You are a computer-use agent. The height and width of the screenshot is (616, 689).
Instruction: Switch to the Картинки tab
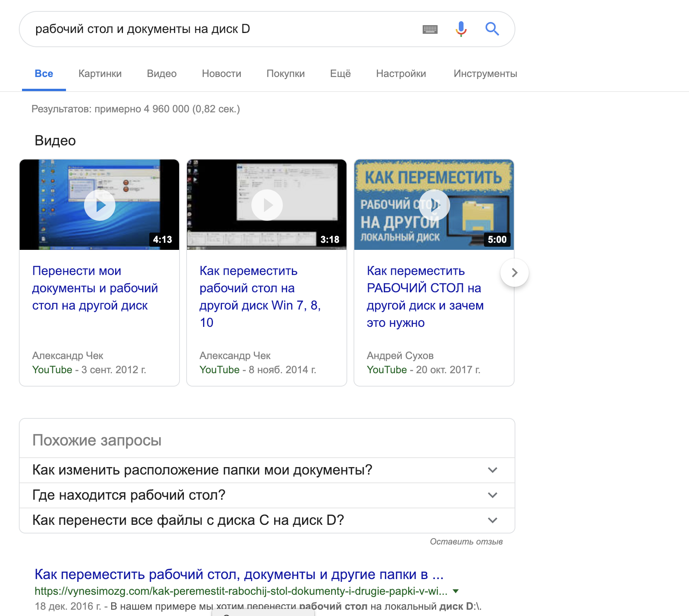coord(100,74)
